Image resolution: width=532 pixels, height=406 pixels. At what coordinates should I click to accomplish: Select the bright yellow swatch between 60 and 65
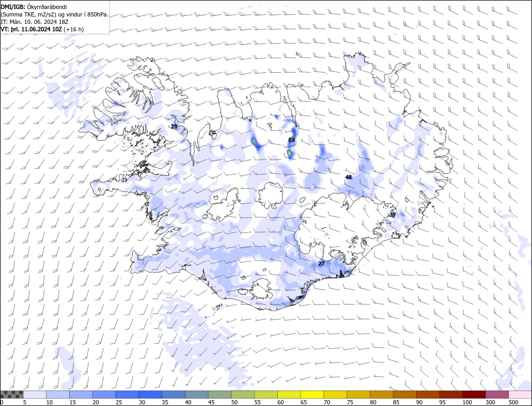tap(289, 394)
